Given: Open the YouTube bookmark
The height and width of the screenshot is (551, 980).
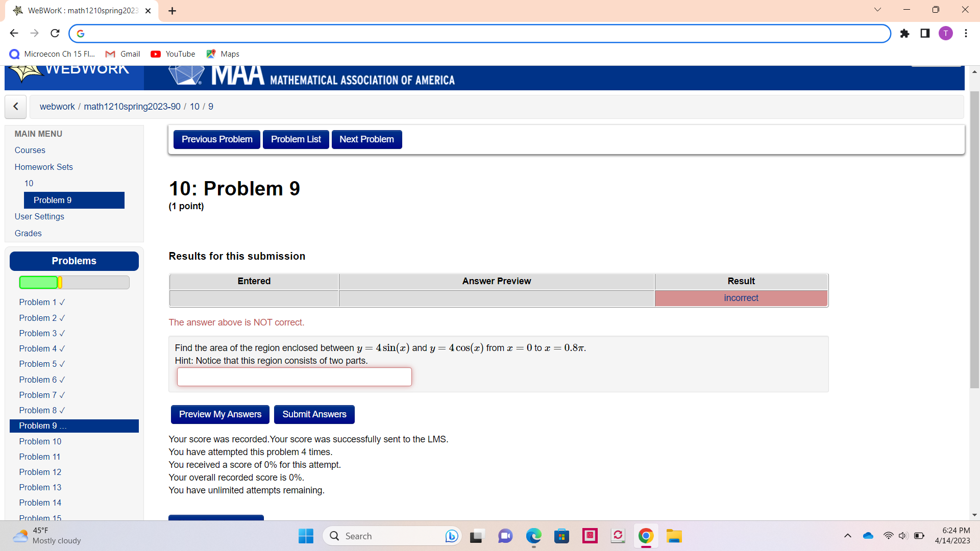Looking at the screenshot, I should [x=173, y=54].
